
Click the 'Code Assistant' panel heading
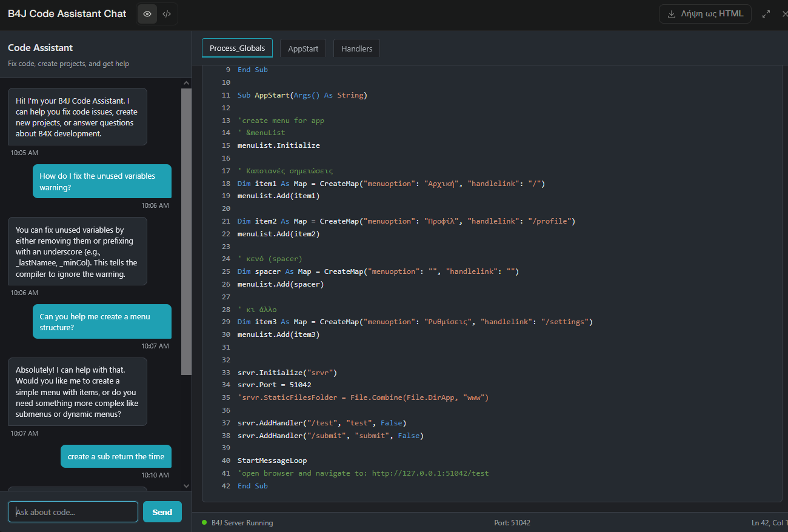pos(40,48)
